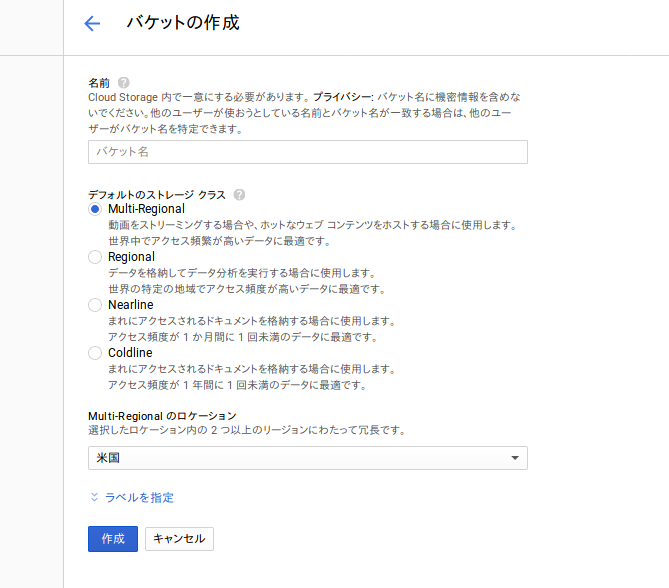
Task: Choose the Coldline storage class
Action: coord(95,353)
